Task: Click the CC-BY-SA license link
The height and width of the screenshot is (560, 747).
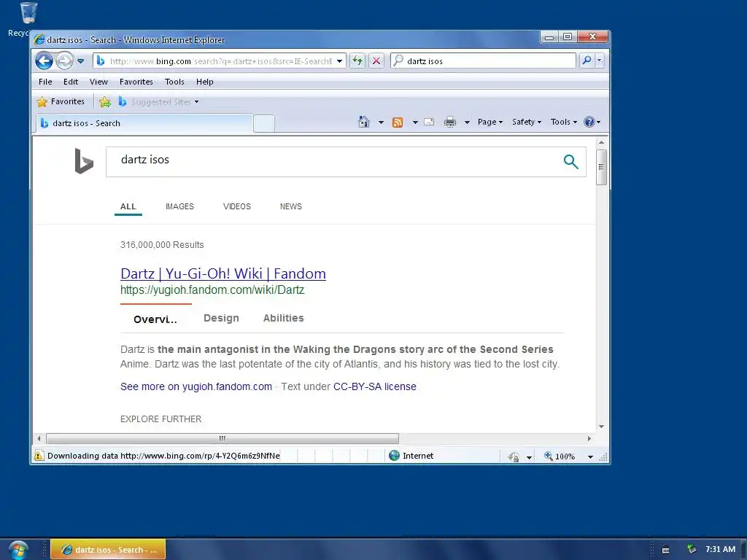Action: (374, 386)
